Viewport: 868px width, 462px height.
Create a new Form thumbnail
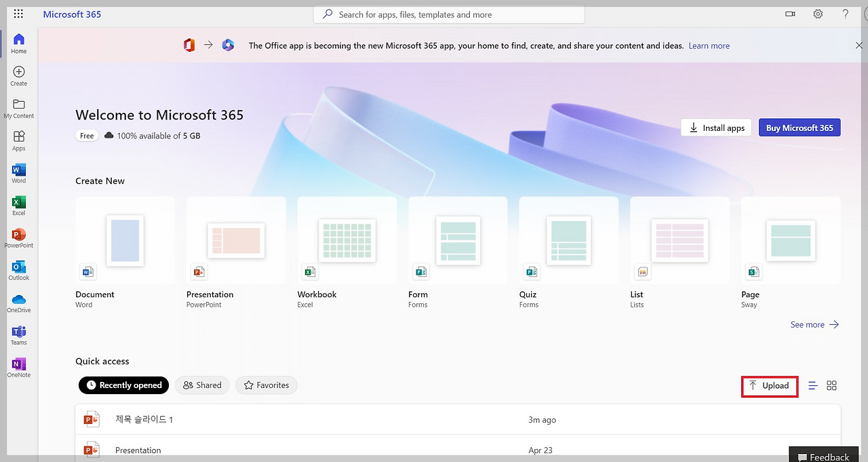pos(458,239)
